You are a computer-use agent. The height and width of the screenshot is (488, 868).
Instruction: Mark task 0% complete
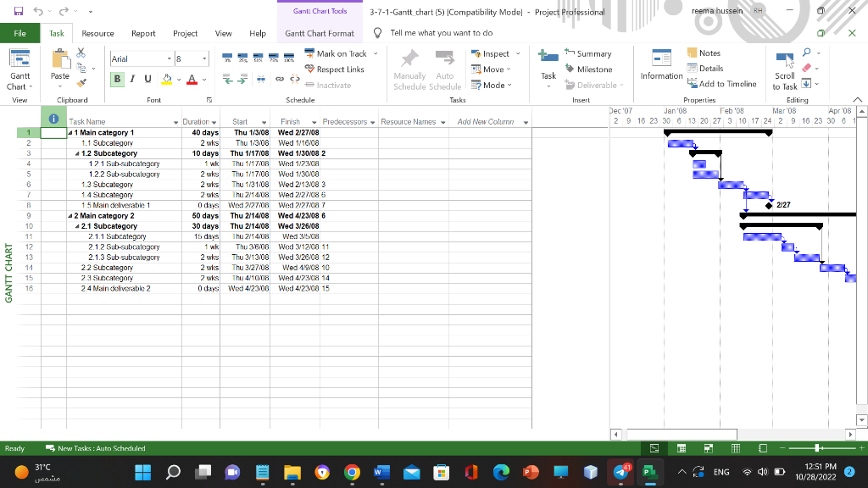tap(227, 57)
